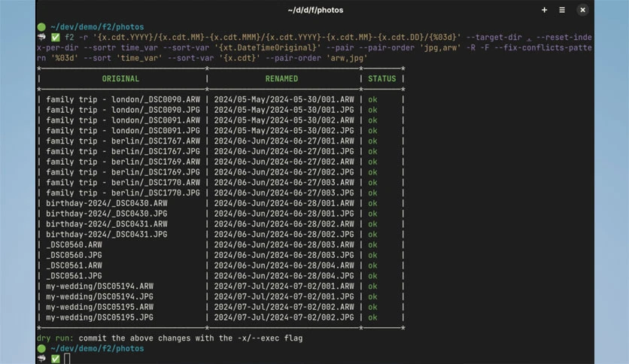The image size is (629, 364).
Task: Select 'family trip - london/_DSC0090.ARW' entry
Action: point(123,99)
